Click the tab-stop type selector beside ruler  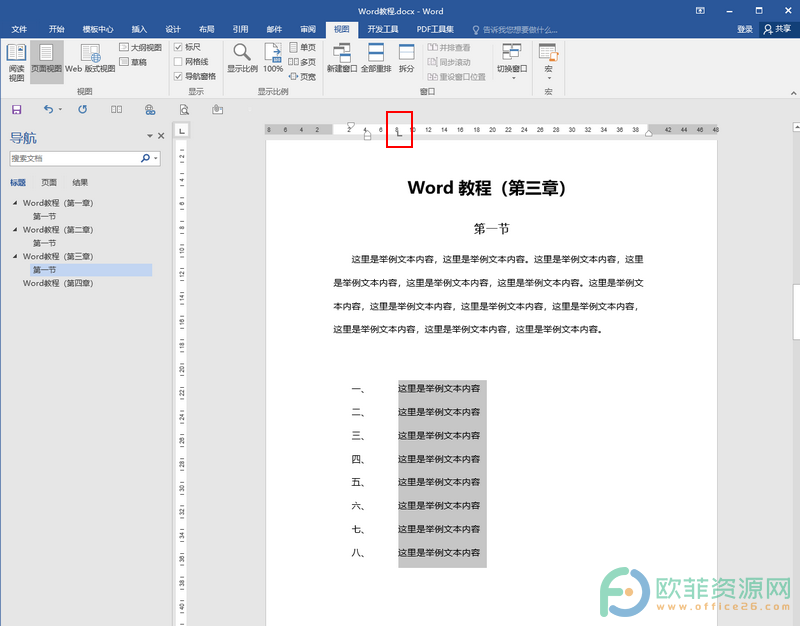click(x=182, y=131)
